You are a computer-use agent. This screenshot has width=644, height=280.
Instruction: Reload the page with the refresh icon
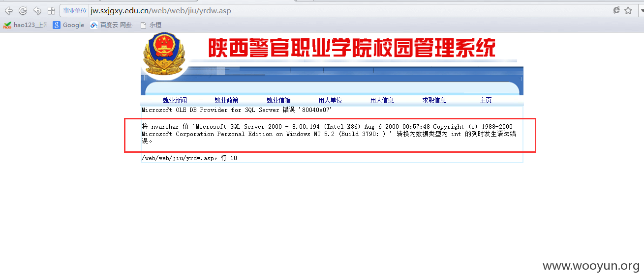click(23, 10)
